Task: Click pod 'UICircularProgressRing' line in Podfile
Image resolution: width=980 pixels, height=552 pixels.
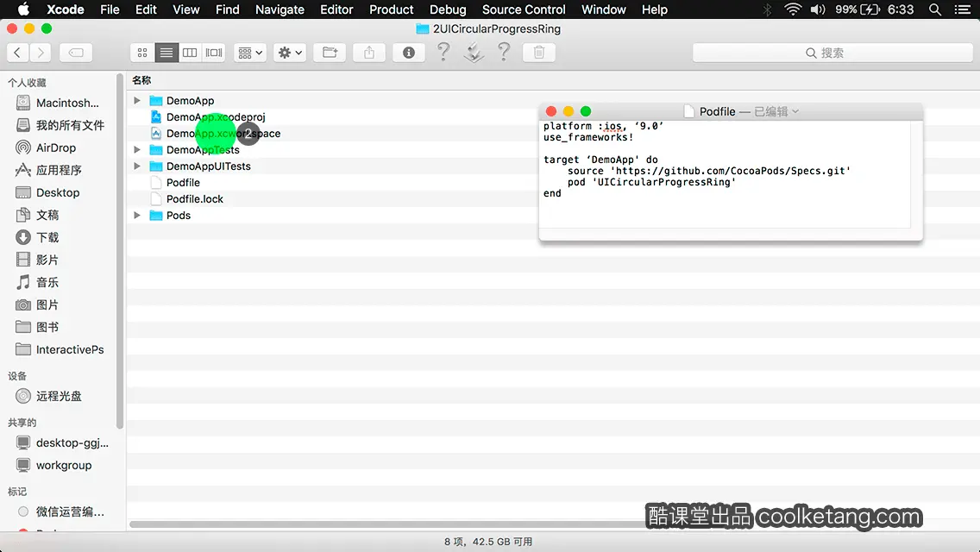Action: [x=651, y=182]
